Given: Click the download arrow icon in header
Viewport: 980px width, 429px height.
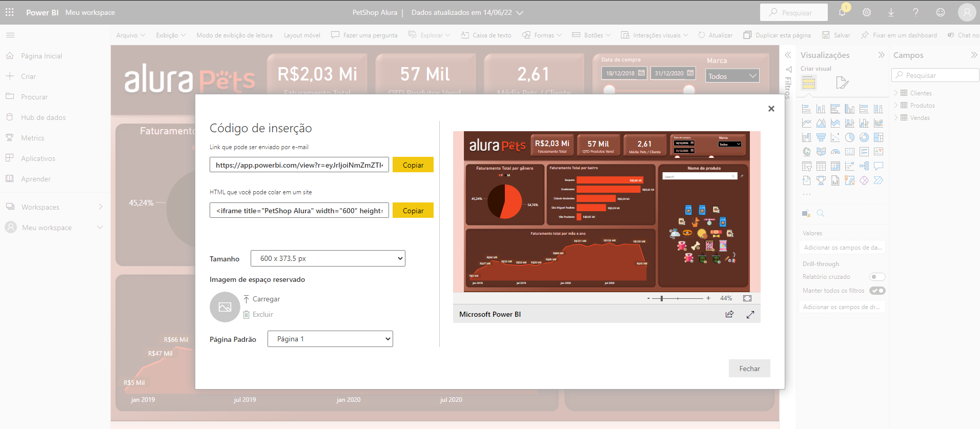Looking at the screenshot, I should (891, 12).
